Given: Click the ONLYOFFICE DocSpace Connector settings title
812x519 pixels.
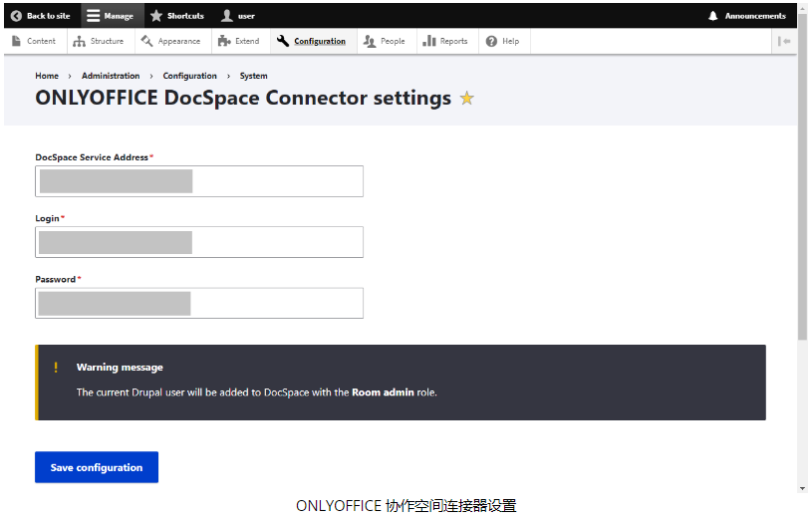Looking at the screenshot, I should pos(243,98).
